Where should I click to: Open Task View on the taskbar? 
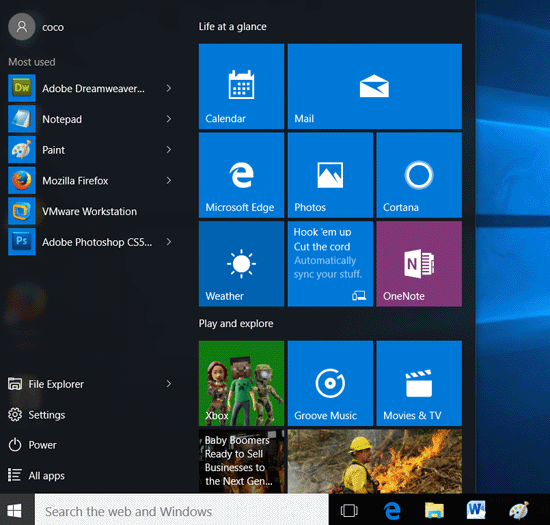click(x=349, y=510)
